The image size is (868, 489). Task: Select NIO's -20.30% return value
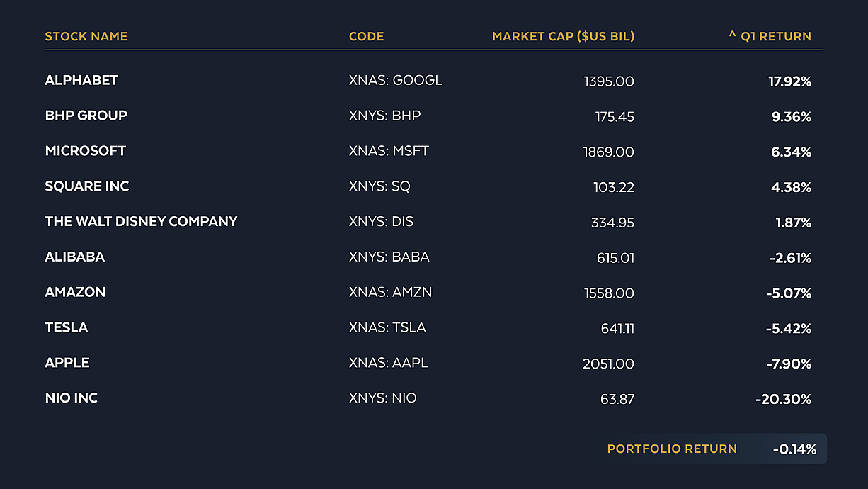pos(783,399)
